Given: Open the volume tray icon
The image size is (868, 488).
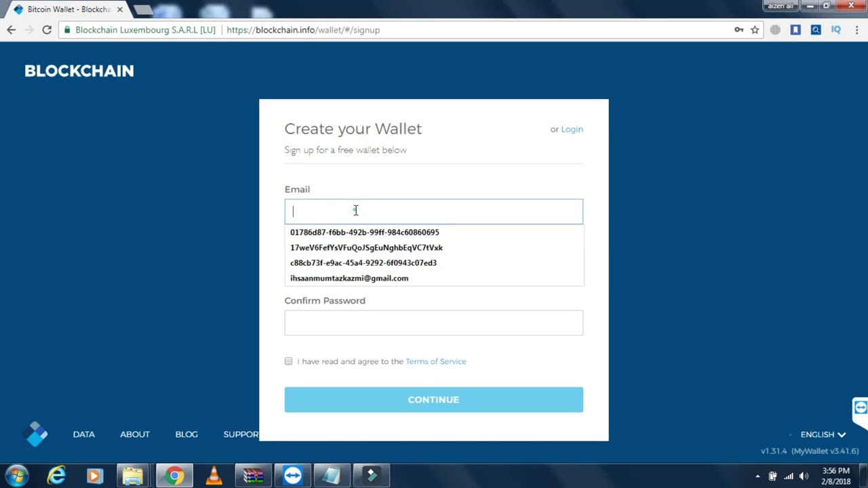Looking at the screenshot, I should 804,476.
